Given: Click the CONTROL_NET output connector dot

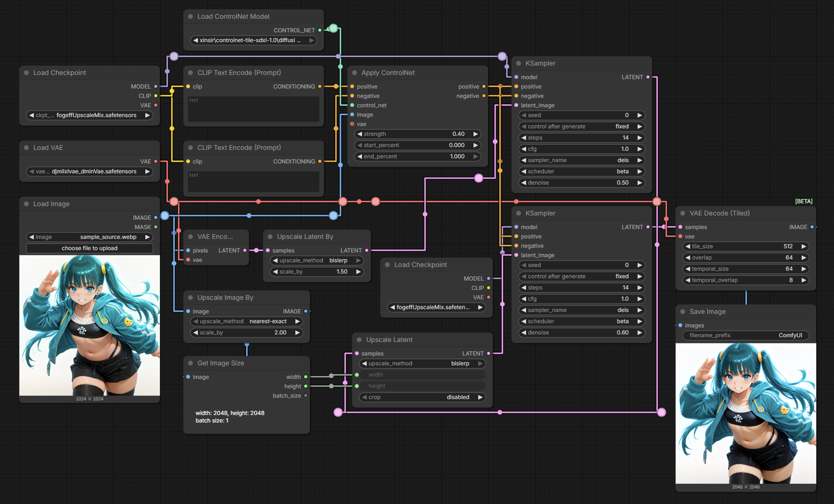Looking at the screenshot, I should [x=320, y=30].
